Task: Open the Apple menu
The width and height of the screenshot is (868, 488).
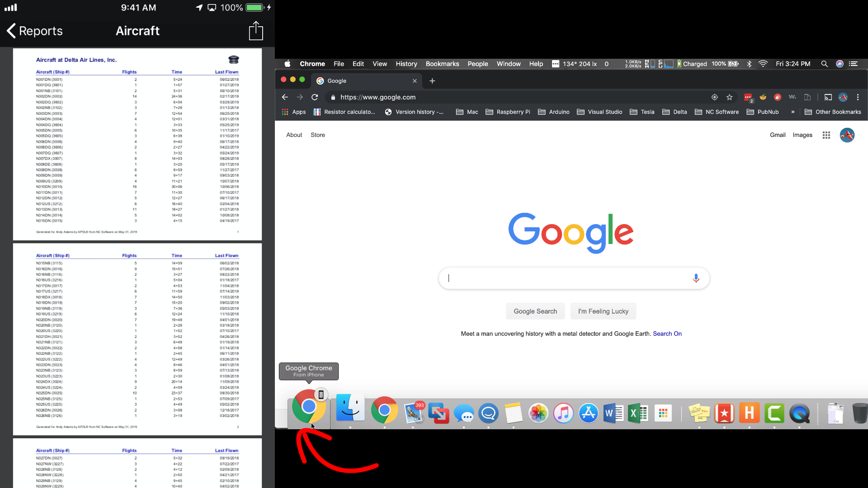Action: (288, 64)
